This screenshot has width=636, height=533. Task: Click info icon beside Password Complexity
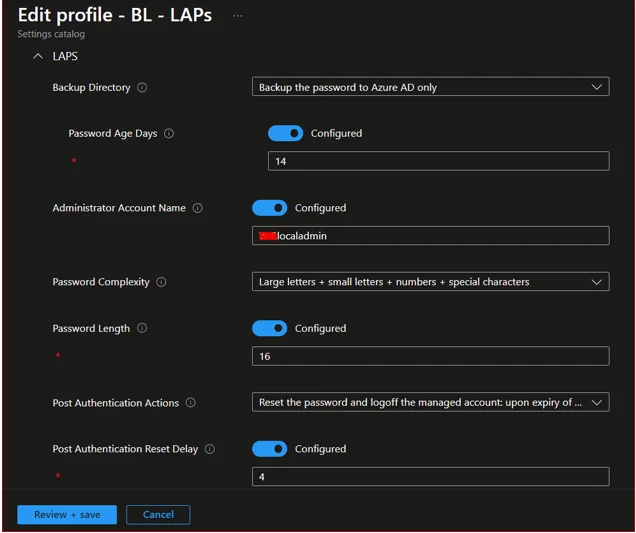[161, 283]
